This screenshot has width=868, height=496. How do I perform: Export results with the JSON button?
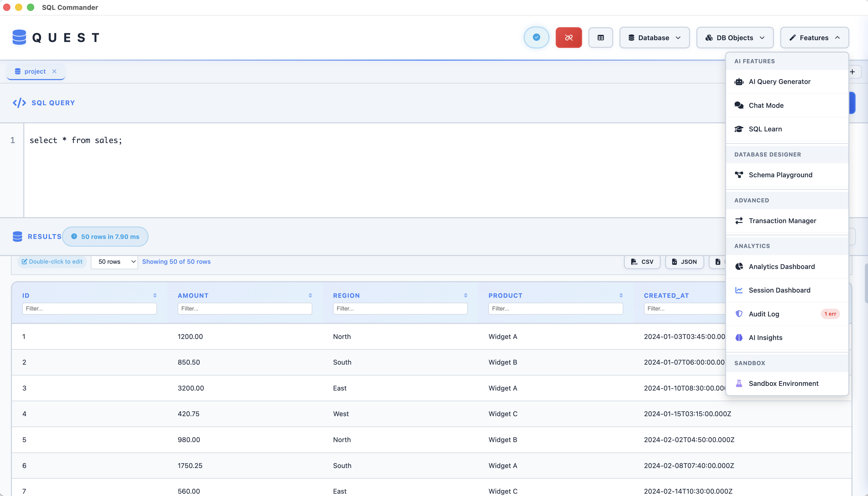684,262
